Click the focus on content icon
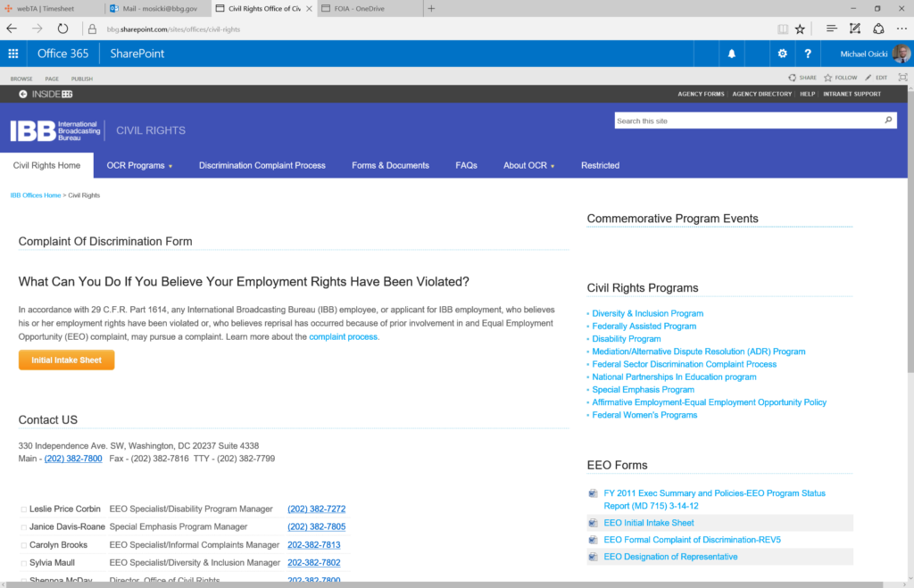Image resolution: width=914 pixels, height=588 pixels. pos(902,78)
